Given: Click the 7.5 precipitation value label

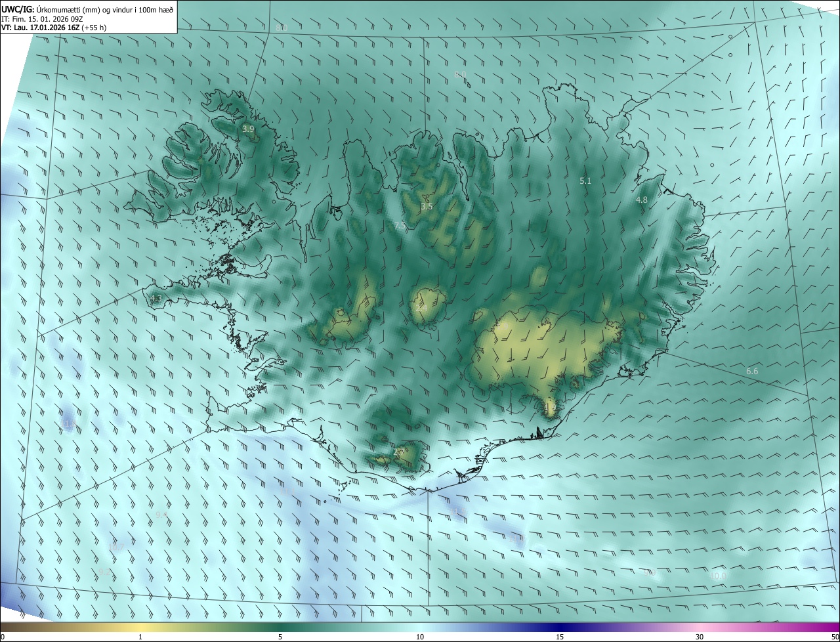Looking at the screenshot, I should tap(400, 226).
